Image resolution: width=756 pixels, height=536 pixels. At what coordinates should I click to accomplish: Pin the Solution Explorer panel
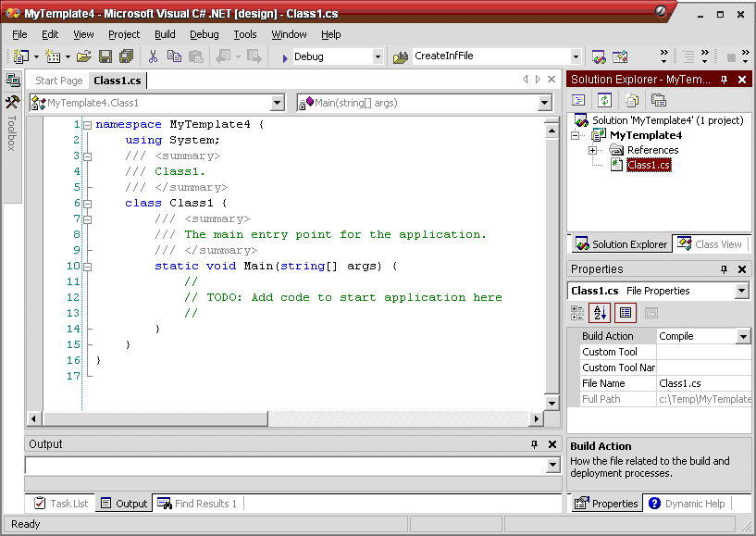[724, 80]
